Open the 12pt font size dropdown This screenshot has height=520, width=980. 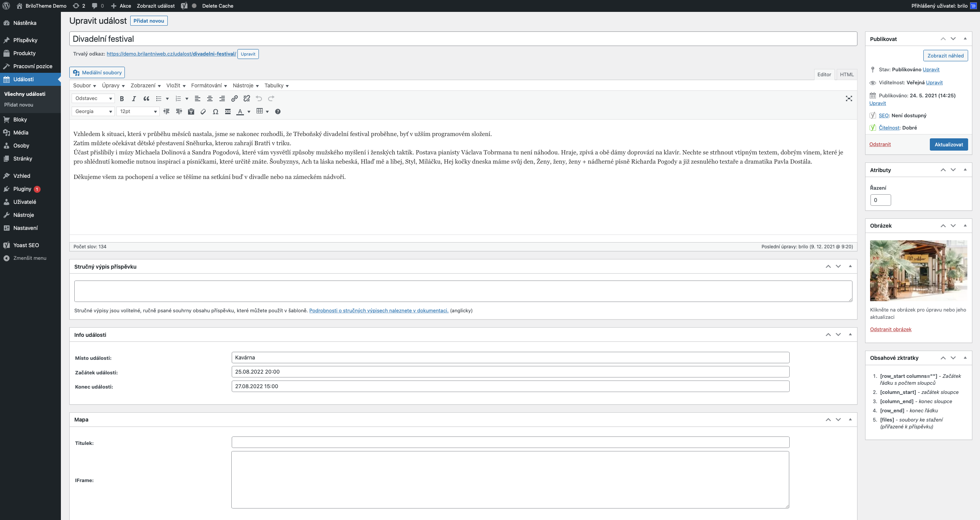(x=138, y=112)
